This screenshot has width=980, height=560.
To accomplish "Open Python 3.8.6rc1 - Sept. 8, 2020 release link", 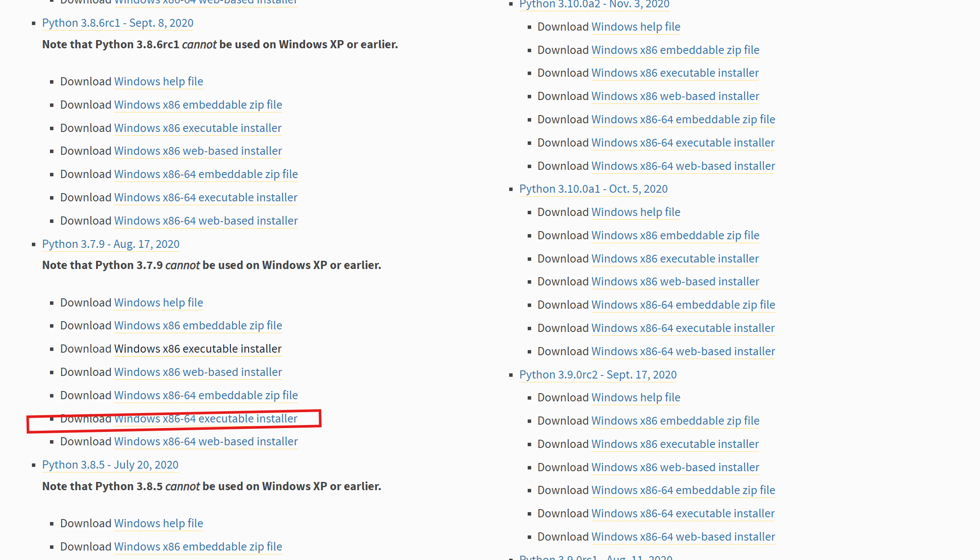I will (118, 23).
